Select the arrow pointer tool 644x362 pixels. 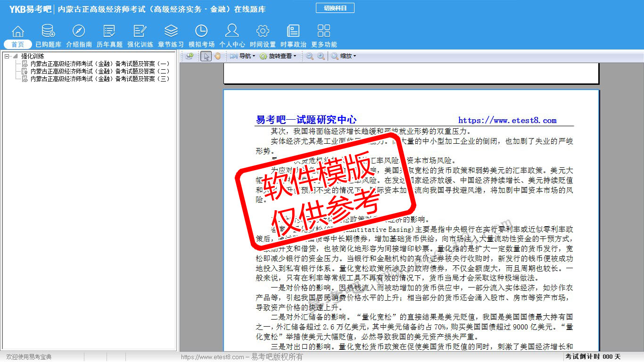tap(206, 56)
